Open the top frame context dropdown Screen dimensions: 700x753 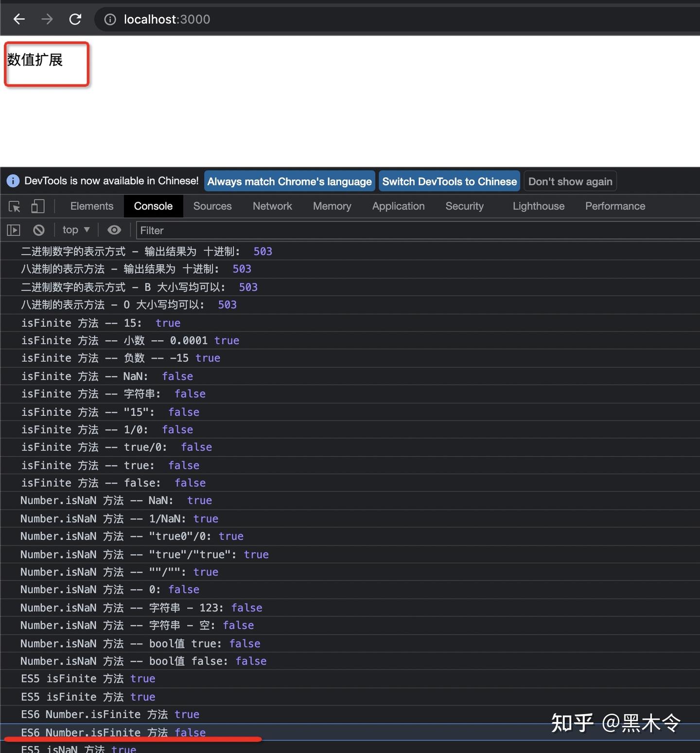[x=75, y=230]
